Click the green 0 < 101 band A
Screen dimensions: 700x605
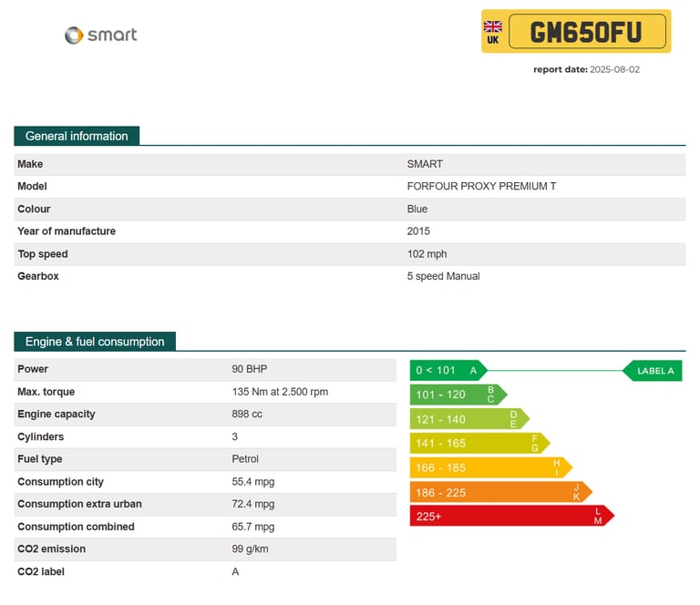tap(448, 370)
